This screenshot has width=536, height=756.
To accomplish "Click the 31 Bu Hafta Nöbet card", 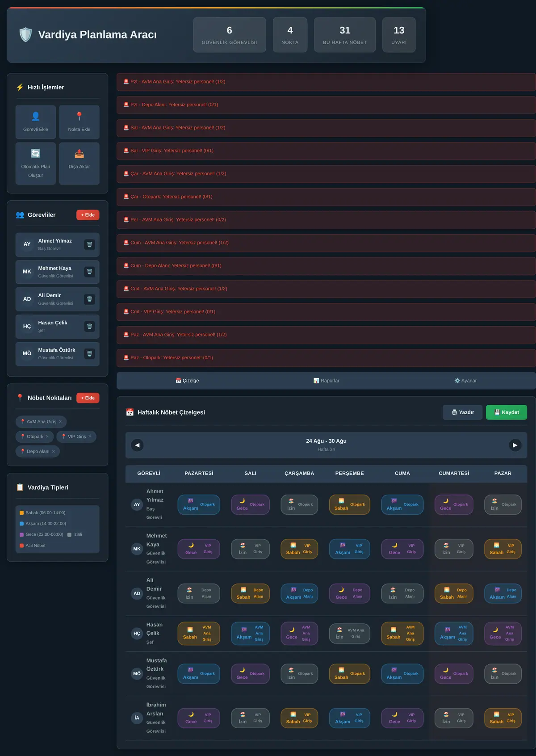I will pyautogui.click(x=345, y=35).
